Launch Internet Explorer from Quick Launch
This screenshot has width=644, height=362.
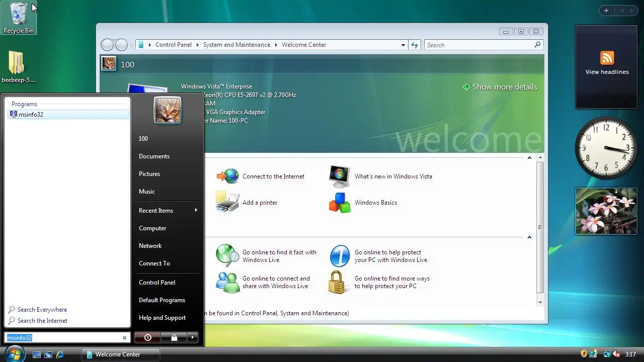(x=60, y=354)
